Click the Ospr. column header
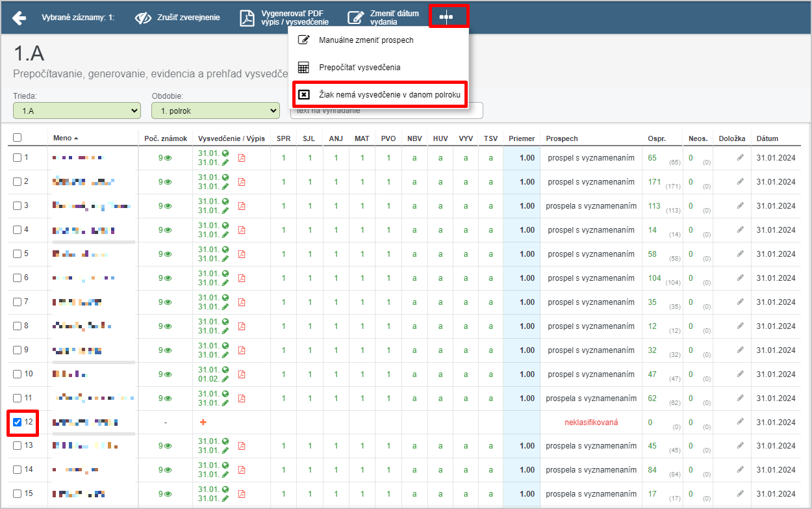 657,138
